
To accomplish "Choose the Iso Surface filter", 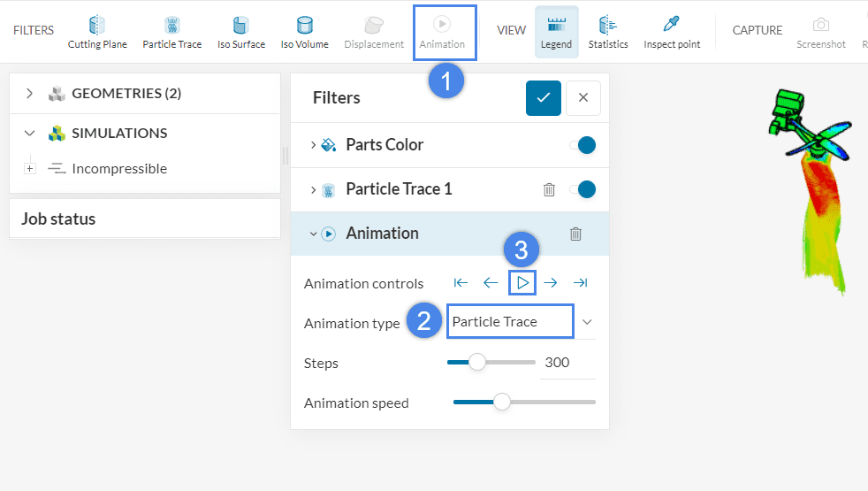I will click(x=240, y=32).
